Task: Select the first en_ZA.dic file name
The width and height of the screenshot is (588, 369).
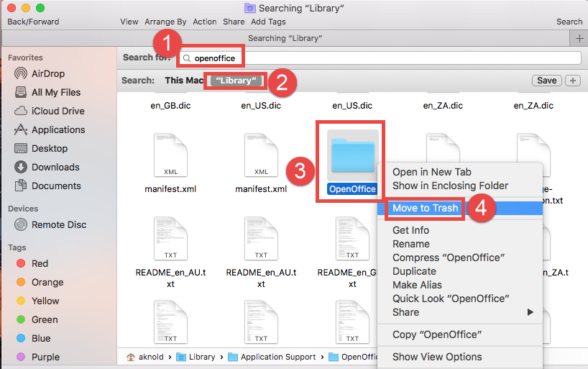Action: pos(443,106)
